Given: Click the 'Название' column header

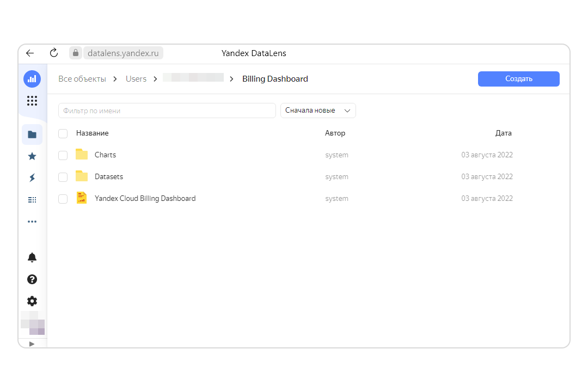Looking at the screenshot, I should (x=92, y=133).
